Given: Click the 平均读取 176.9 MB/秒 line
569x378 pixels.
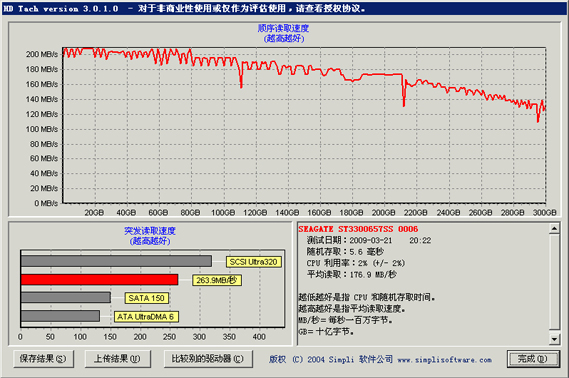Looking at the screenshot, I should pos(352,275).
